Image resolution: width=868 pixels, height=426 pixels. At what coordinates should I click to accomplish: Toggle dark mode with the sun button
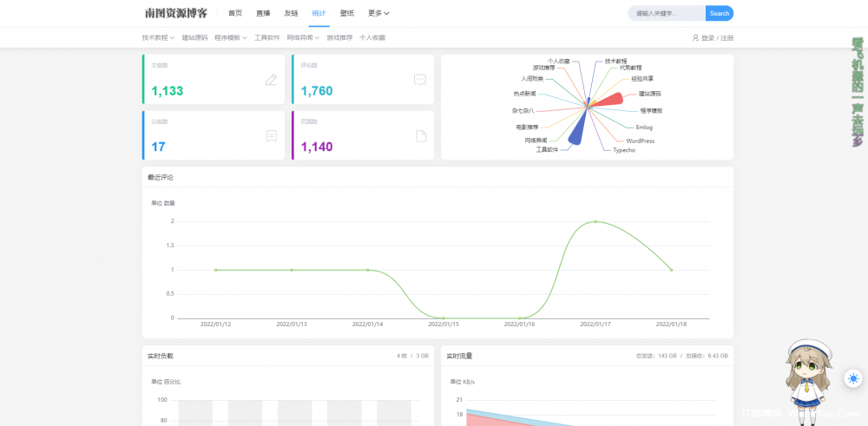(853, 378)
